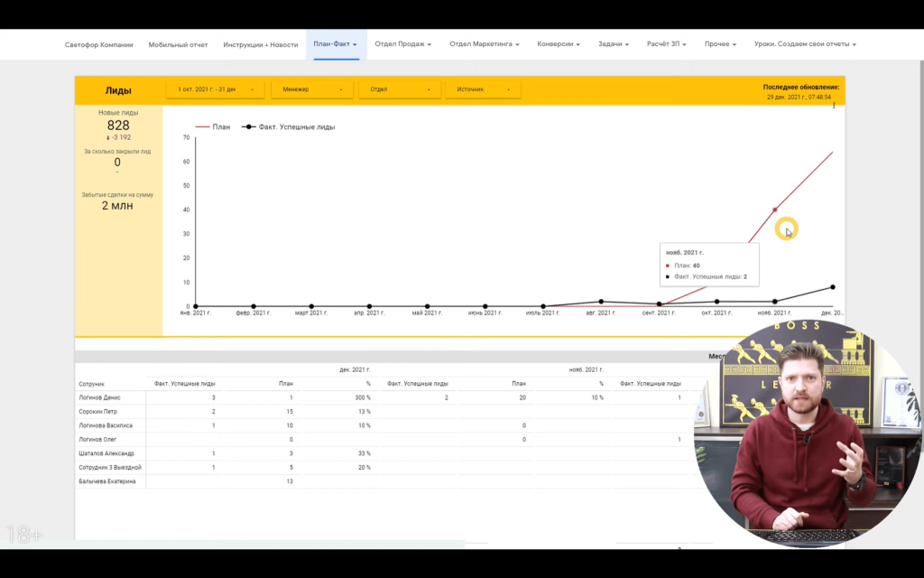Click Забытые сделки 2 млн scorecard
This screenshot has height=578, width=924.
pyautogui.click(x=117, y=201)
